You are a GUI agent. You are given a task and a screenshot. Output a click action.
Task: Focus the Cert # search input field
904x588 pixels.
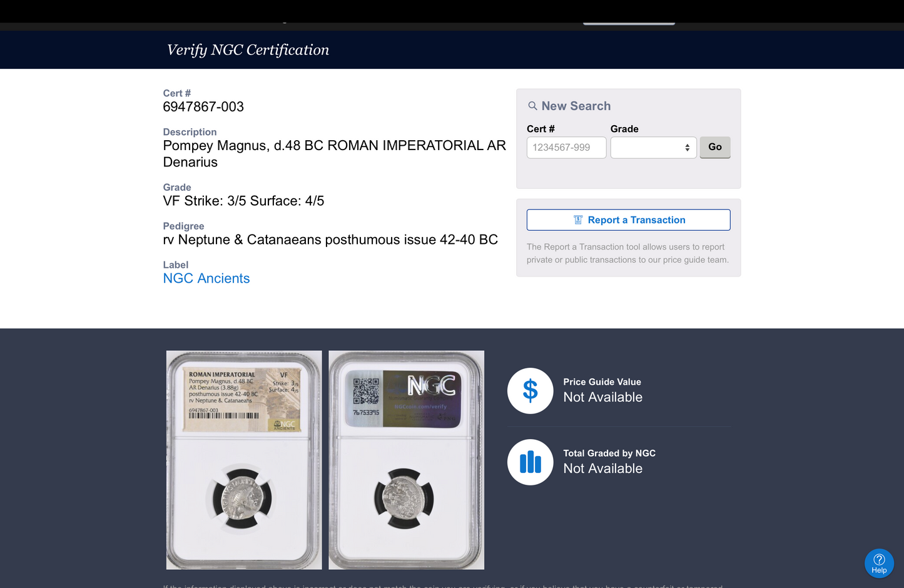tap(566, 148)
